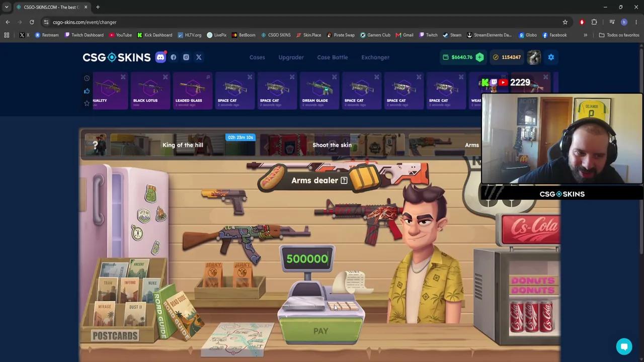Open the Chrome menu three dots
The width and height of the screenshot is (644, 362).
(636, 22)
